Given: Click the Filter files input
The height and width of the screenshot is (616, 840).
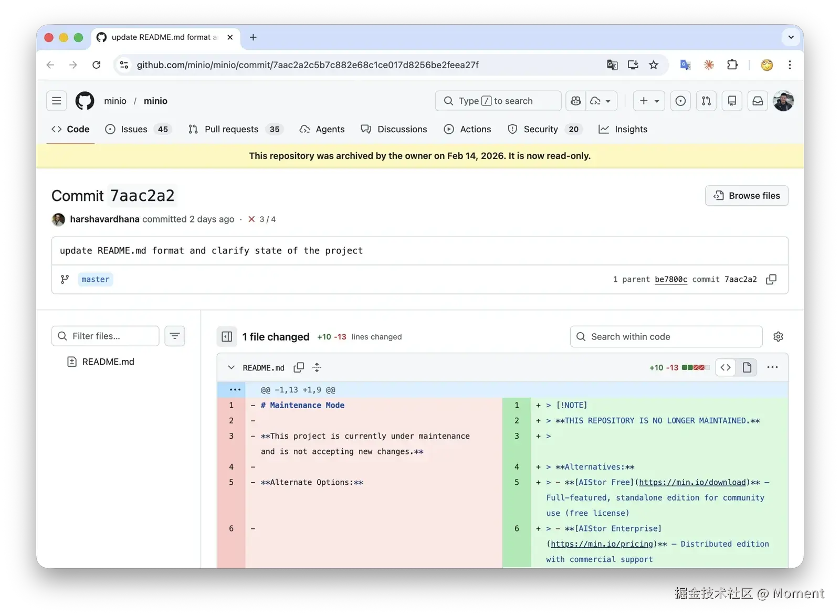Looking at the screenshot, I should (105, 336).
